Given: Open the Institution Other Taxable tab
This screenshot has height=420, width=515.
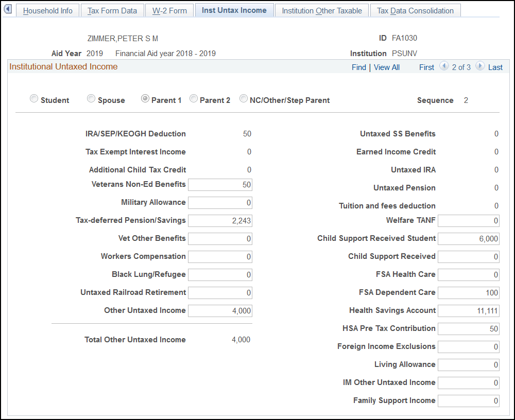Looking at the screenshot, I should pyautogui.click(x=321, y=10).
